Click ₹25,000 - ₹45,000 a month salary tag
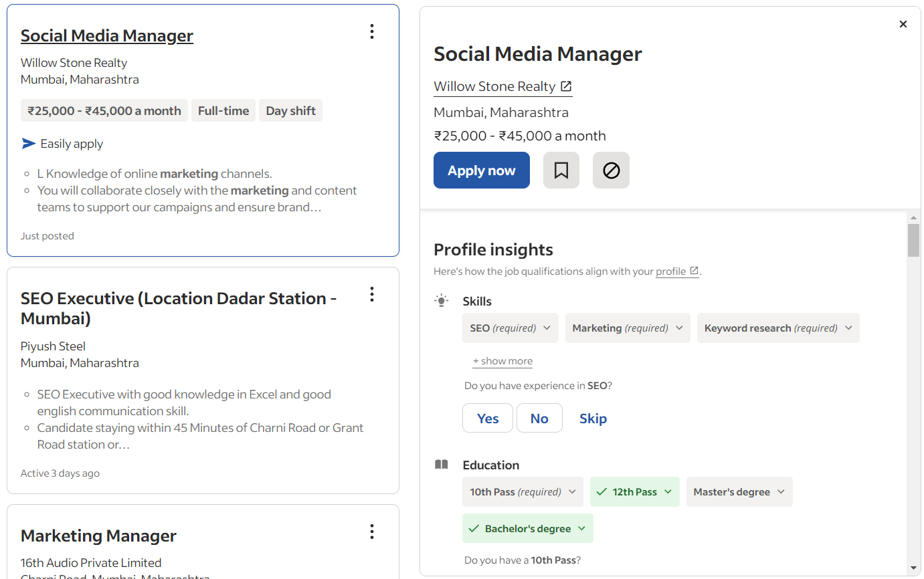Image resolution: width=924 pixels, height=579 pixels. tap(104, 111)
